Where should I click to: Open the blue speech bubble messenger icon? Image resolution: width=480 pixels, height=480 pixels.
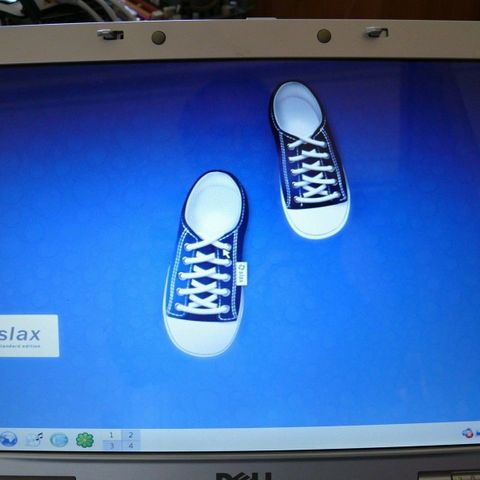tap(59, 440)
